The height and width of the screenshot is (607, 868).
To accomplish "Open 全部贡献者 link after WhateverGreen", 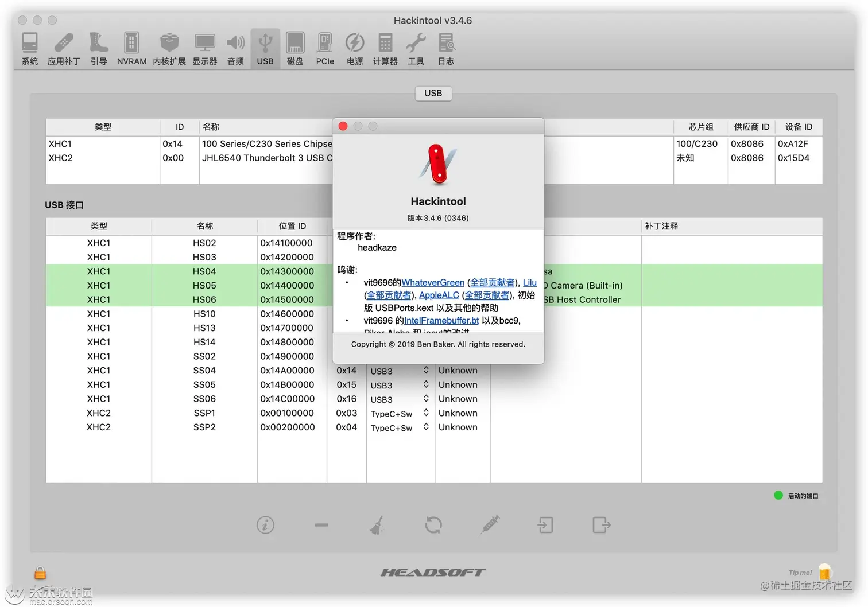I will (493, 282).
